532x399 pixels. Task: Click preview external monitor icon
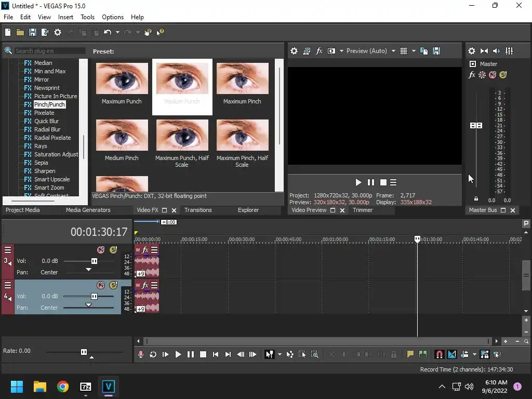307,51
